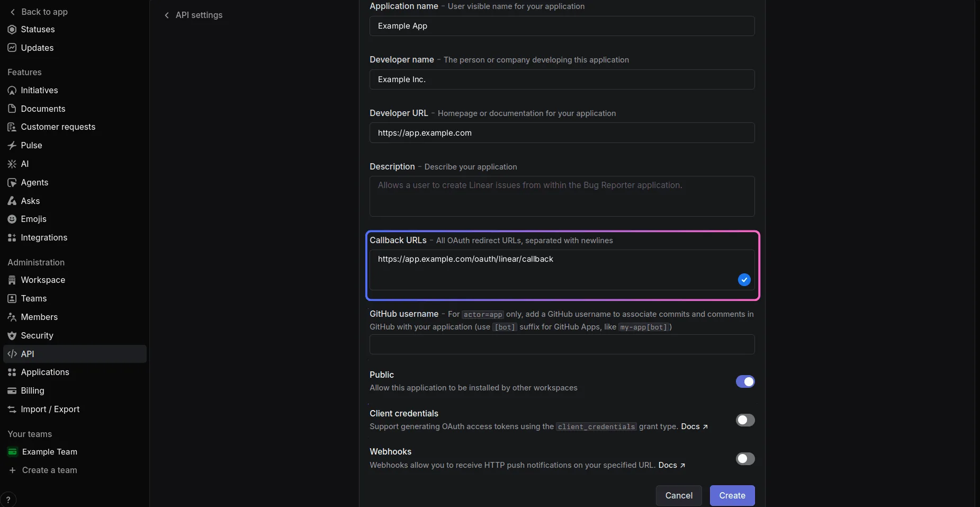Click the Billing card icon
This screenshot has height=507, width=980.
click(12, 390)
